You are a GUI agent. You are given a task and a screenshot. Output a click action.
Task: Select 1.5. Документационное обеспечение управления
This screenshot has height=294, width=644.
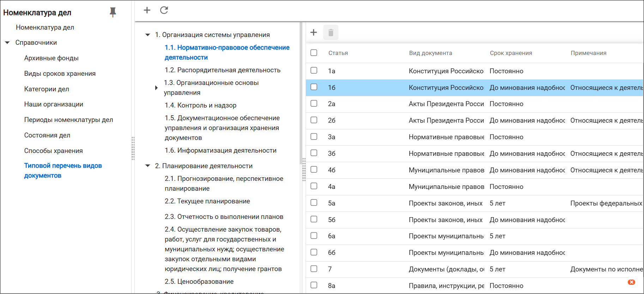tap(222, 128)
